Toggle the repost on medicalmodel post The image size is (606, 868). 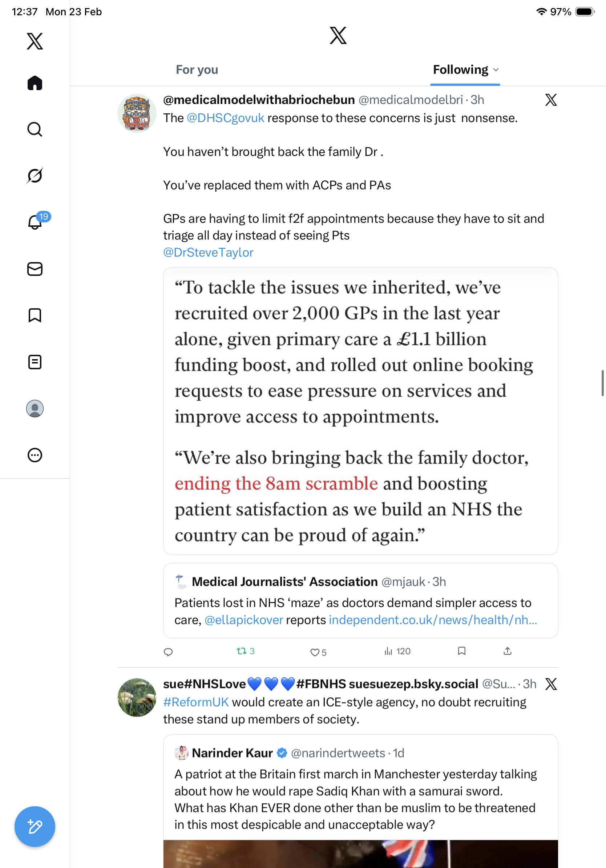pyautogui.click(x=242, y=651)
